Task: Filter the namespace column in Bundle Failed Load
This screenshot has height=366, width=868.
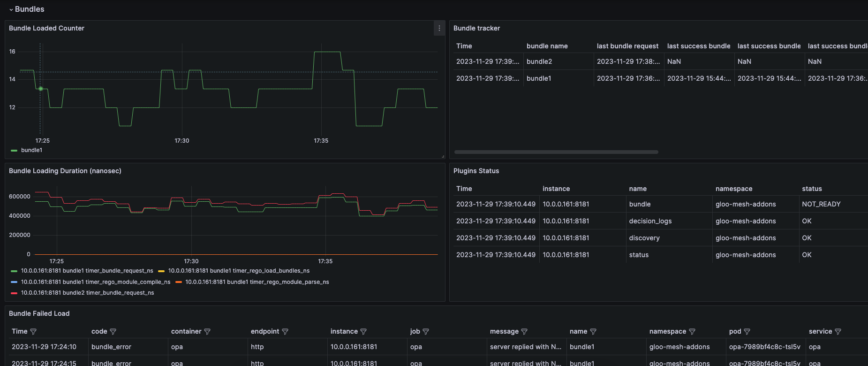Action: pyautogui.click(x=692, y=331)
